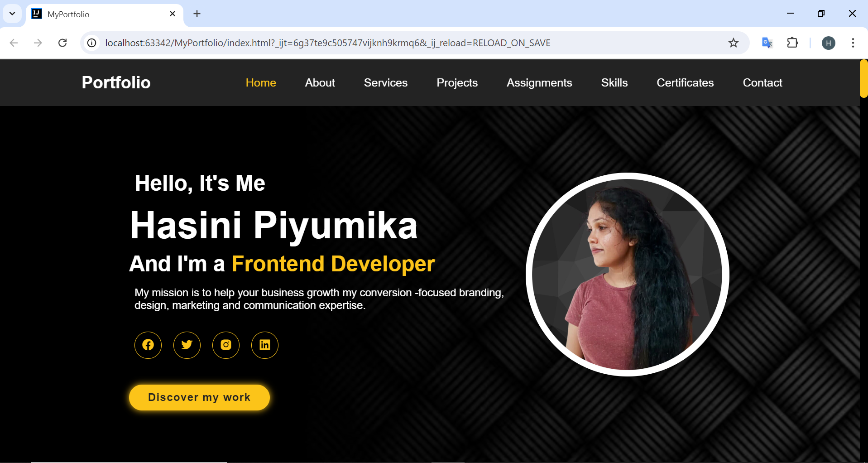View site information icon in address bar

pos(92,43)
